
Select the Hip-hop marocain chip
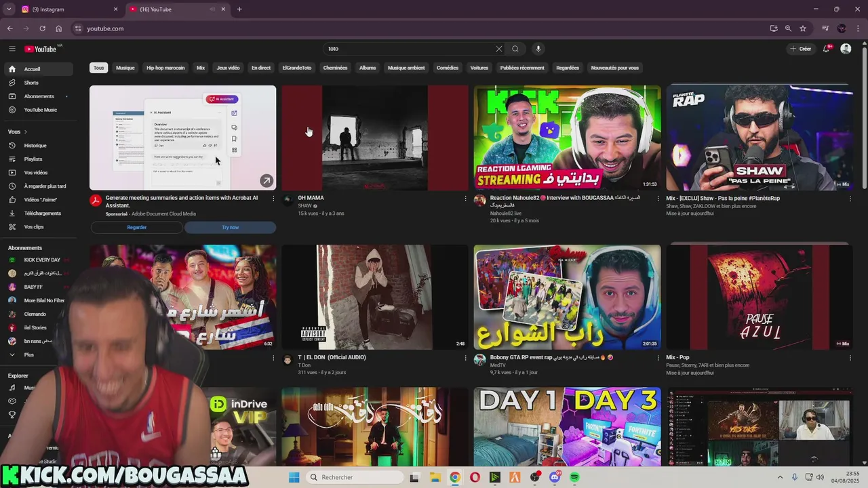[165, 68]
